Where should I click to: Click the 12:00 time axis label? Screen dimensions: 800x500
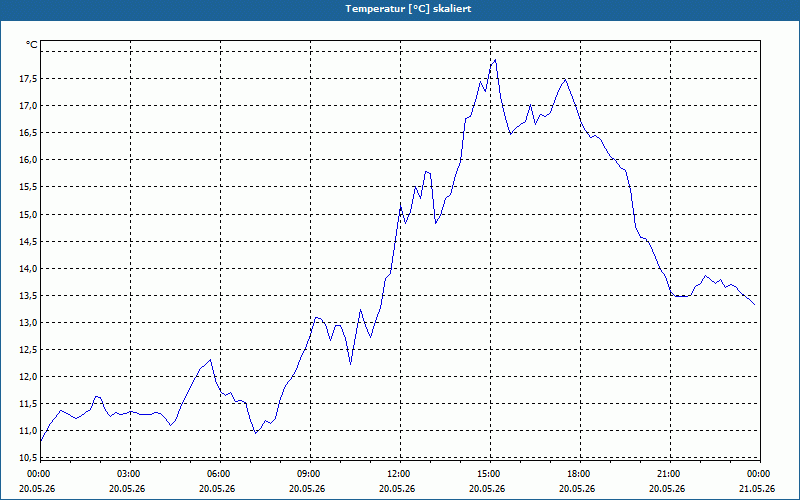400,474
